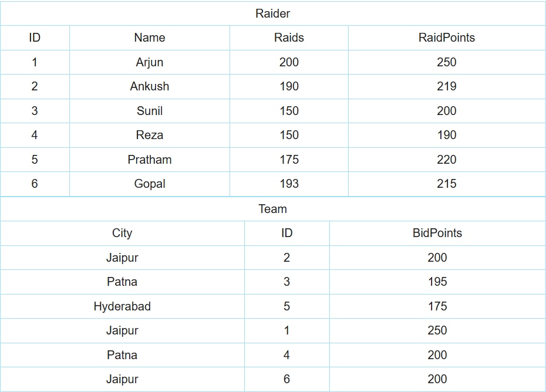Click the Pratham name cell
The height and width of the screenshot is (392, 546).
[x=150, y=160]
